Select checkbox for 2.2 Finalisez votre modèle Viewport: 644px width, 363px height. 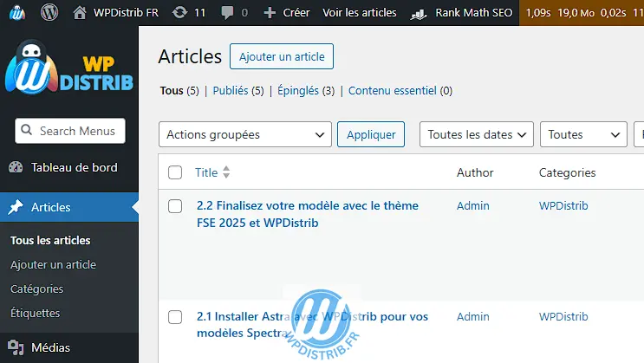[x=175, y=206]
